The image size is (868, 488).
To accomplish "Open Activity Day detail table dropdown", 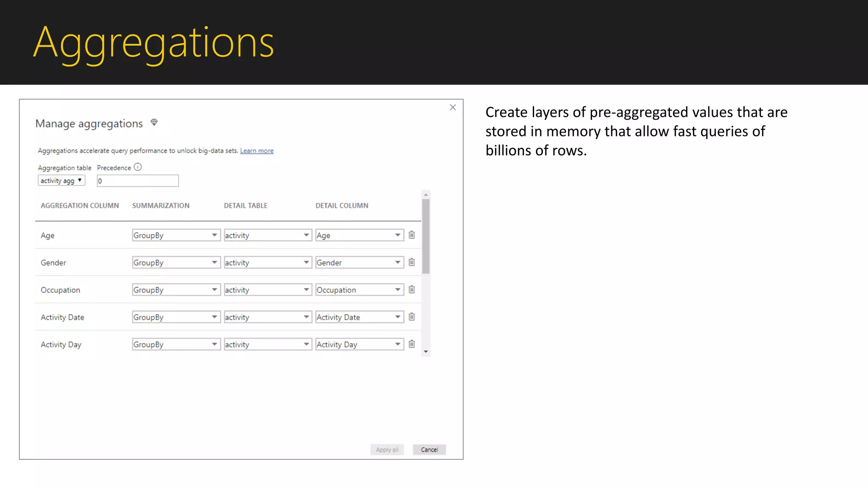I will 268,344.
